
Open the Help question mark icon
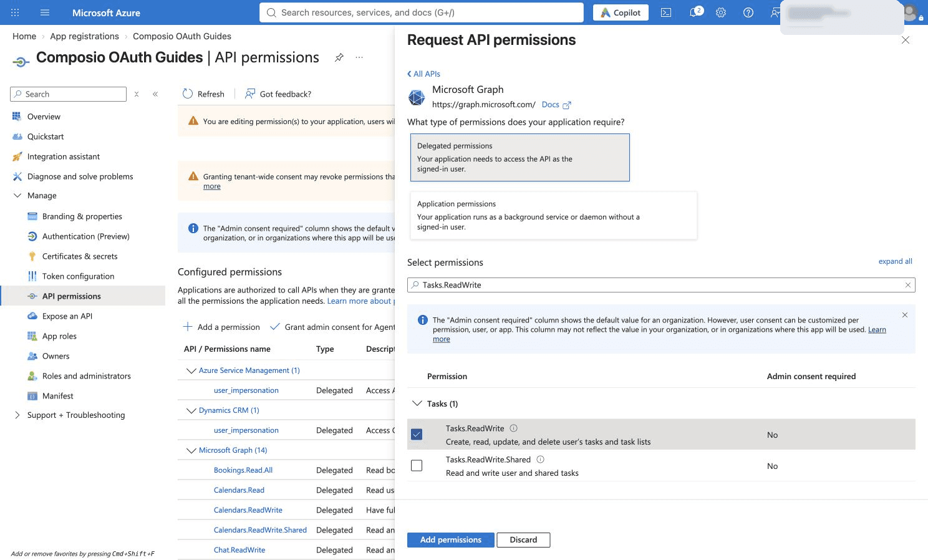click(x=748, y=12)
